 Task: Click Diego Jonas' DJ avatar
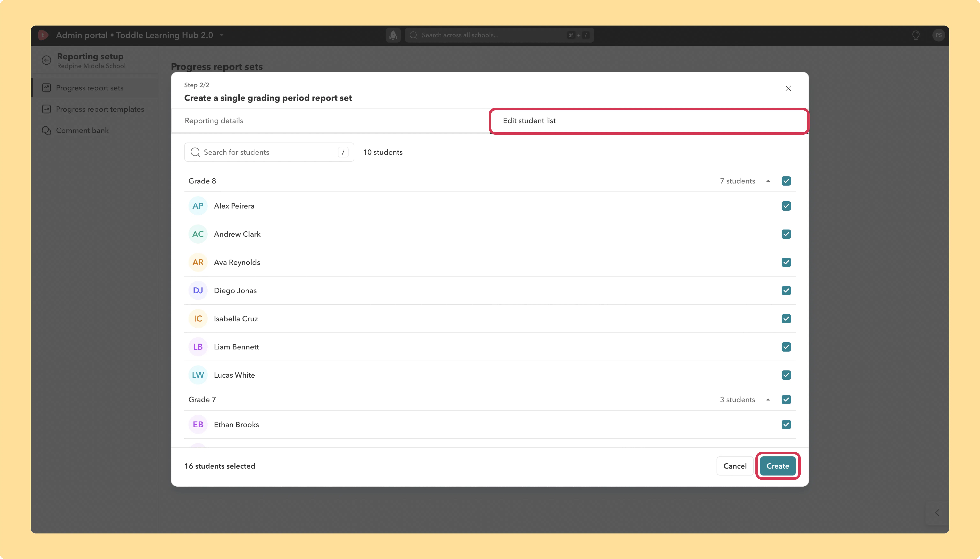click(198, 291)
